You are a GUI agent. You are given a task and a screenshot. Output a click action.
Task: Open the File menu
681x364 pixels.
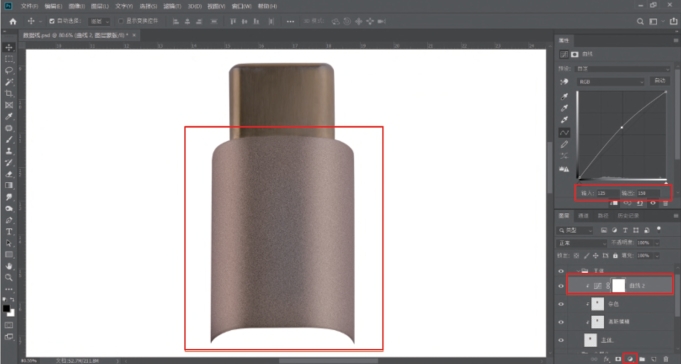pyautogui.click(x=30, y=7)
